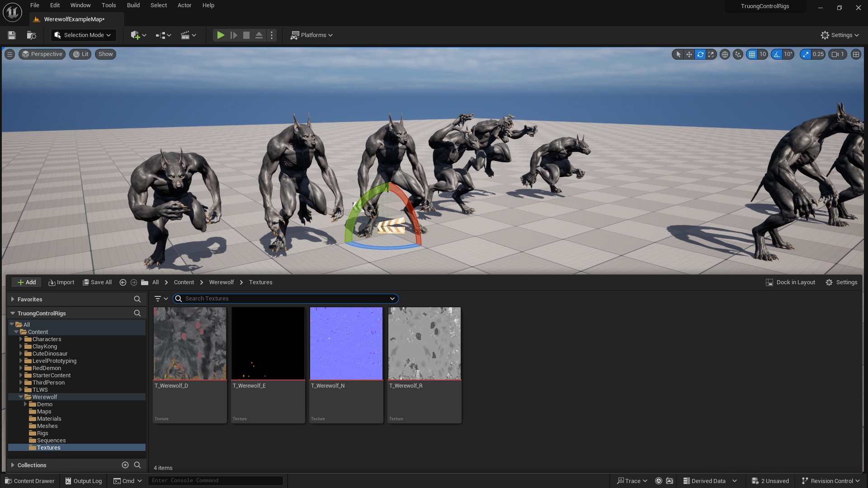Open the Show flags menu
This screenshot has width=868, height=488.
coord(105,54)
